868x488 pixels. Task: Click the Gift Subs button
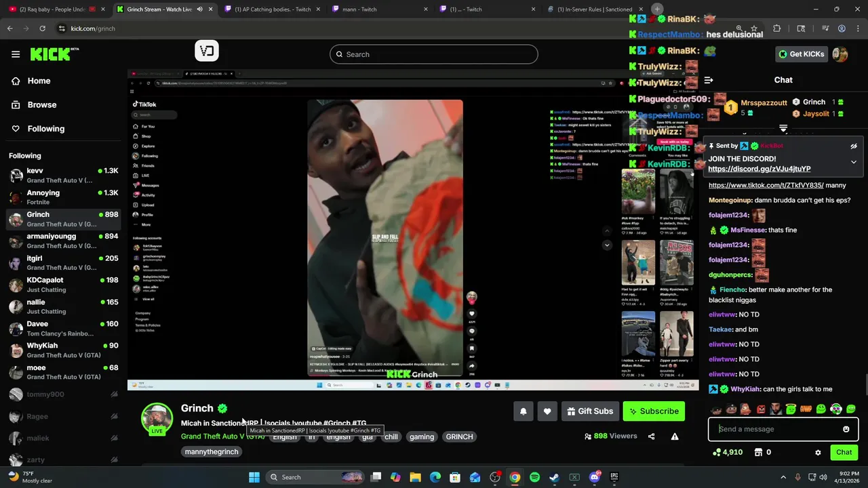pos(589,411)
